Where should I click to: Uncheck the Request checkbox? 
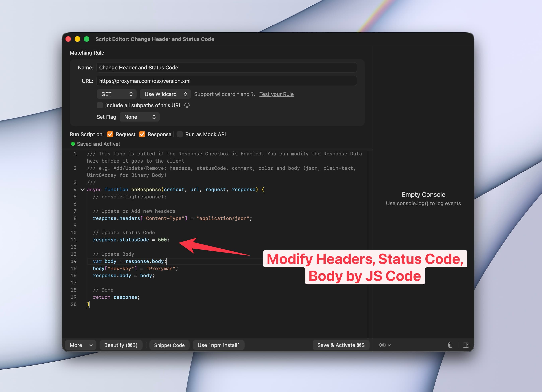(x=110, y=134)
